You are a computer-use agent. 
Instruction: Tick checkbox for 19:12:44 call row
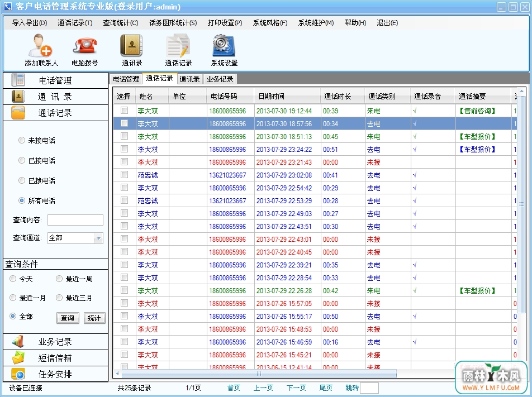[125, 110]
